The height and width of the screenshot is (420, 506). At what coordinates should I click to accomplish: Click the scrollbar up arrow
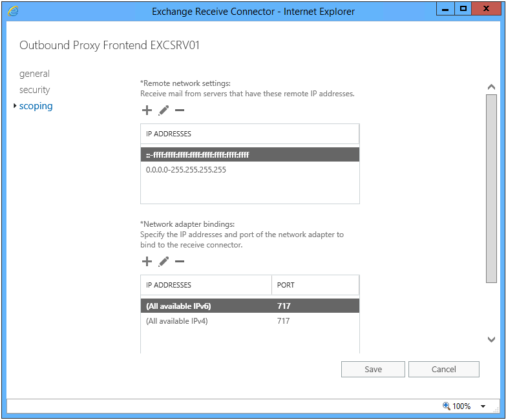click(491, 87)
